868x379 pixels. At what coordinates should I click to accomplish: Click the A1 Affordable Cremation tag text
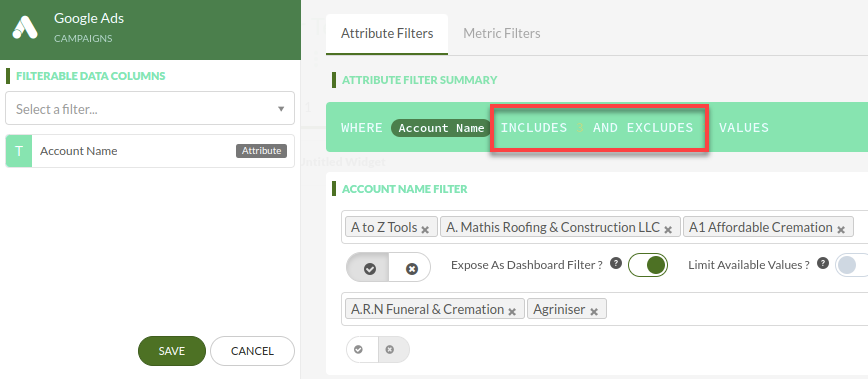[761, 227]
